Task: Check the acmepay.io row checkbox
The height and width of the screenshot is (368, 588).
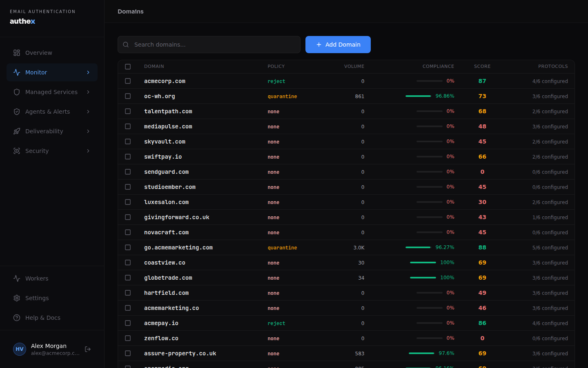Action: [128, 323]
